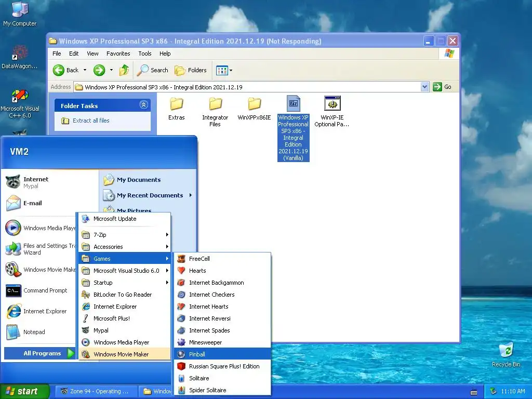
Task: Open the File menu
Action: (x=57, y=54)
